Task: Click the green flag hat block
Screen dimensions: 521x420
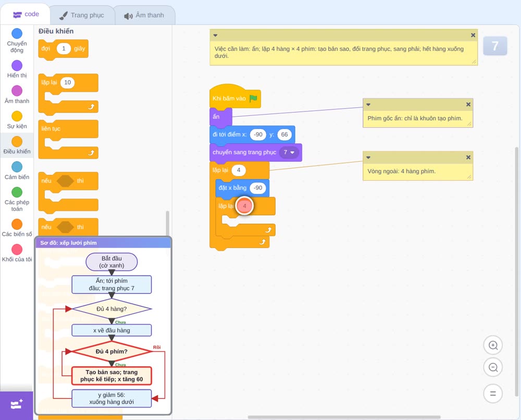Action: click(x=235, y=96)
